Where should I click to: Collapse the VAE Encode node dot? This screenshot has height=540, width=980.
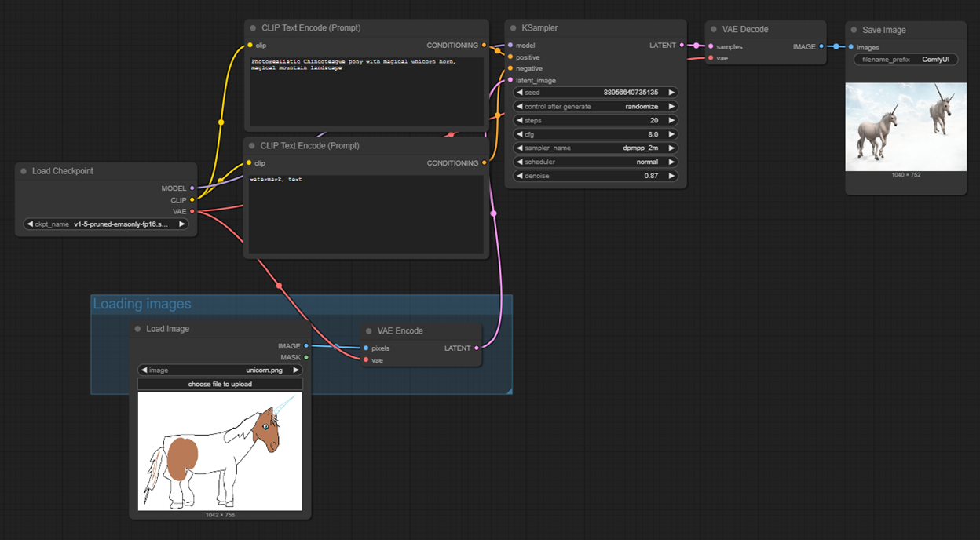click(x=368, y=331)
